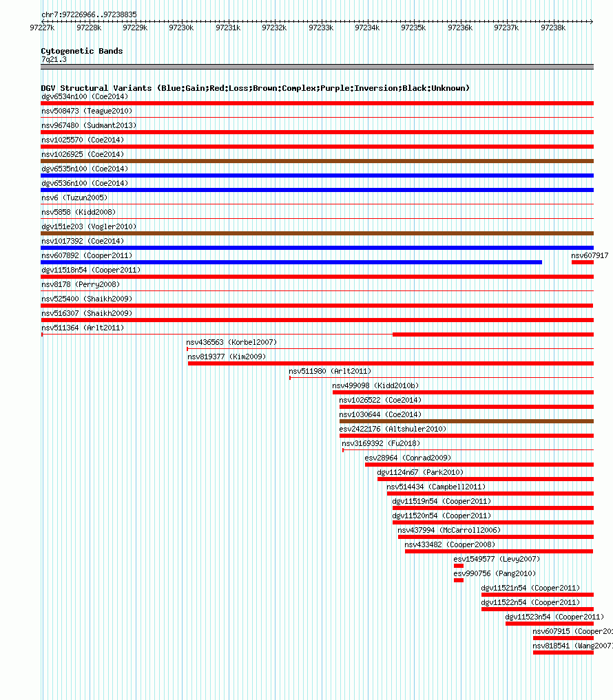Select dgv11520n54 (Cooper2011) label
Screen dimensions: 613x700
point(442,516)
